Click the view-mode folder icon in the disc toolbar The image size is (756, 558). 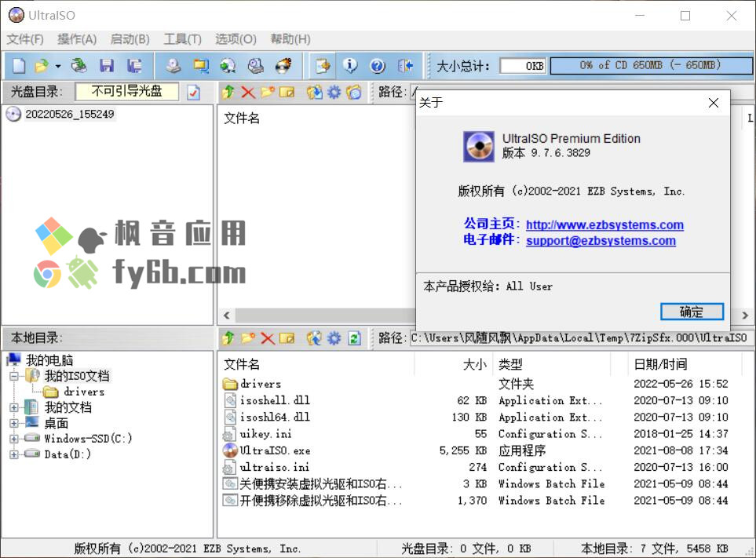[x=353, y=92]
